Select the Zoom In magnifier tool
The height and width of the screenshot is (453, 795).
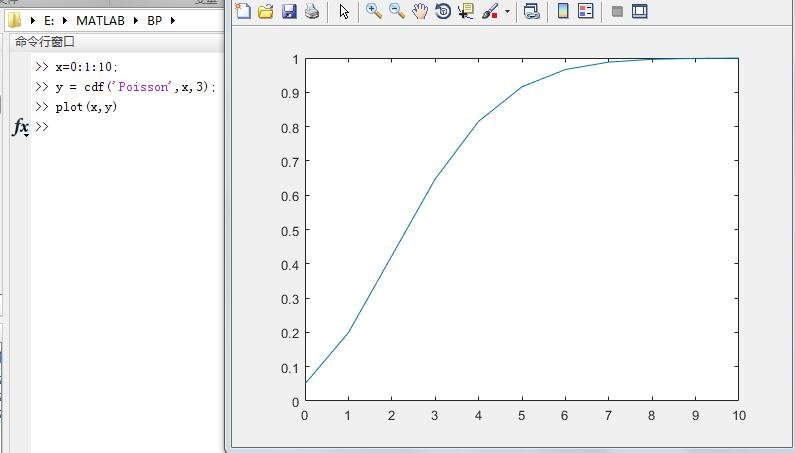pos(374,11)
